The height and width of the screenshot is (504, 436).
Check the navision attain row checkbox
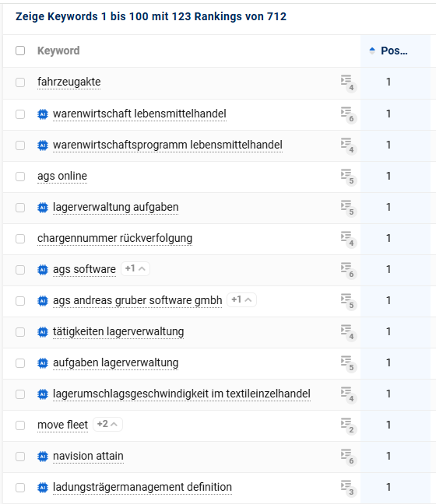coord(20,457)
